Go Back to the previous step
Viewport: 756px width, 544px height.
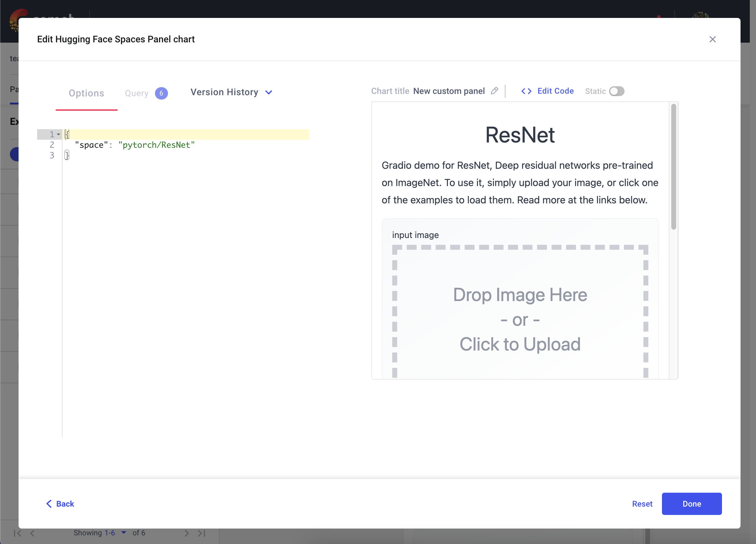[x=60, y=504]
